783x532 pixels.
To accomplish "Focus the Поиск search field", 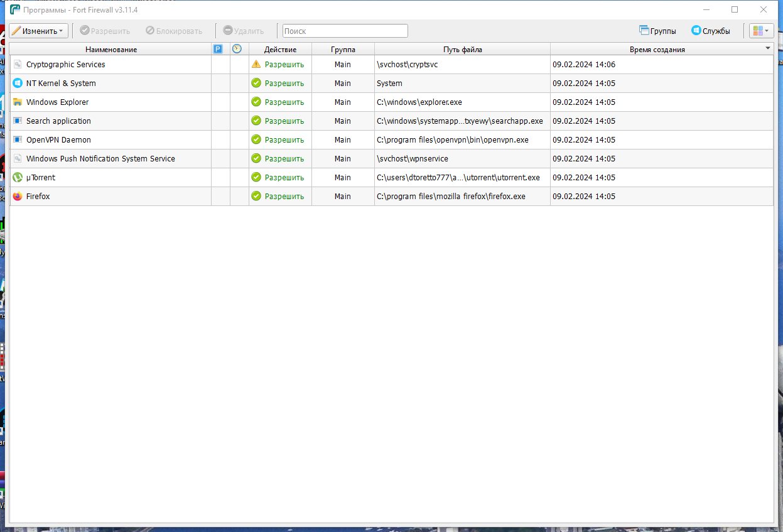I will coord(345,31).
